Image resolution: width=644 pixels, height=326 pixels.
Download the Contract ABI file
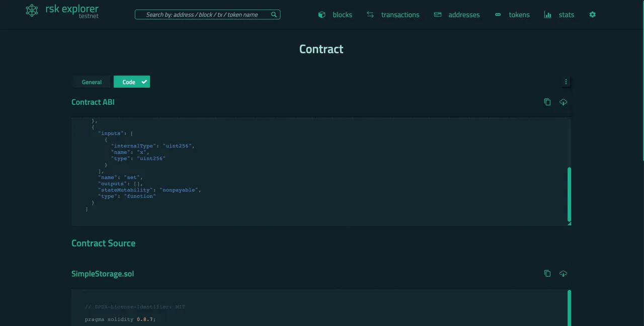tap(563, 102)
